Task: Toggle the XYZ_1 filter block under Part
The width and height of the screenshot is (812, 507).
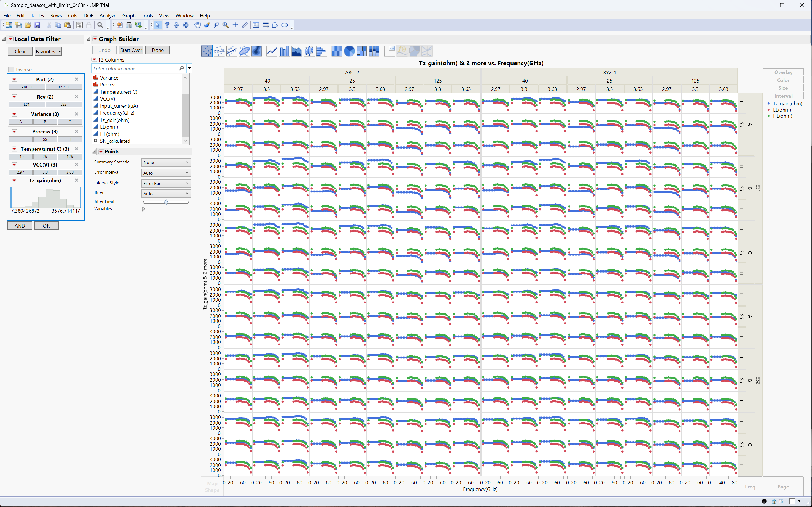Action: (63, 87)
